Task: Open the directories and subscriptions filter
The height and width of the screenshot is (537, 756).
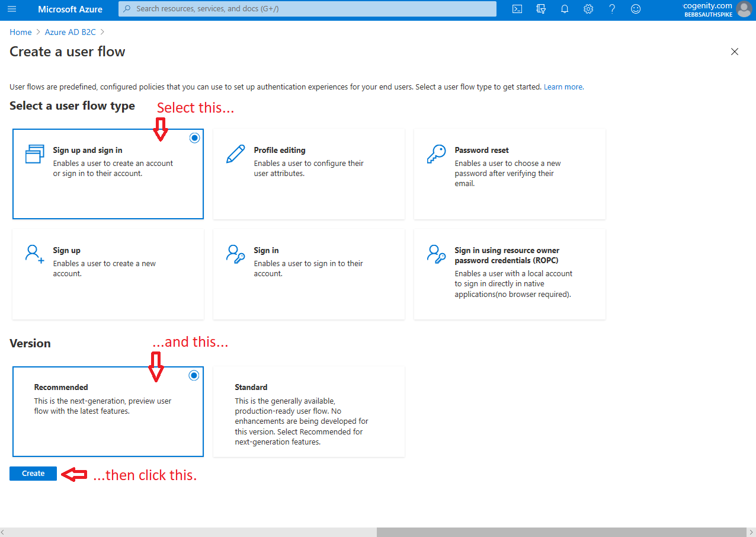Action: pyautogui.click(x=540, y=9)
